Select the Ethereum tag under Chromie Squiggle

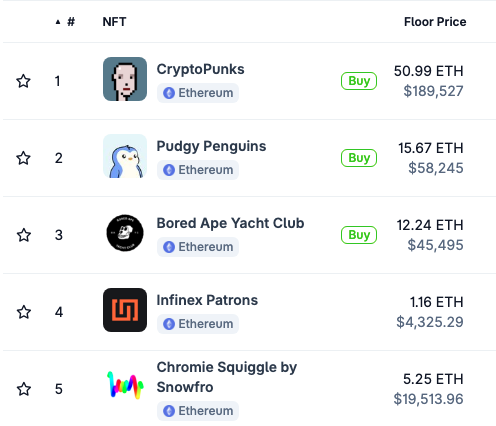click(198, 411)
